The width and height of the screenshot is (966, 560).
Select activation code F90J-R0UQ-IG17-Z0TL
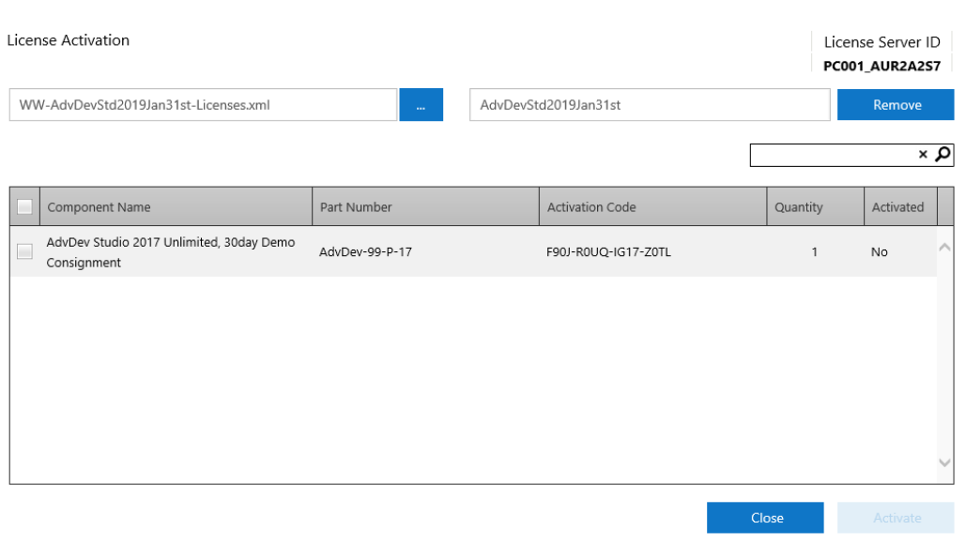coord(608,251)
